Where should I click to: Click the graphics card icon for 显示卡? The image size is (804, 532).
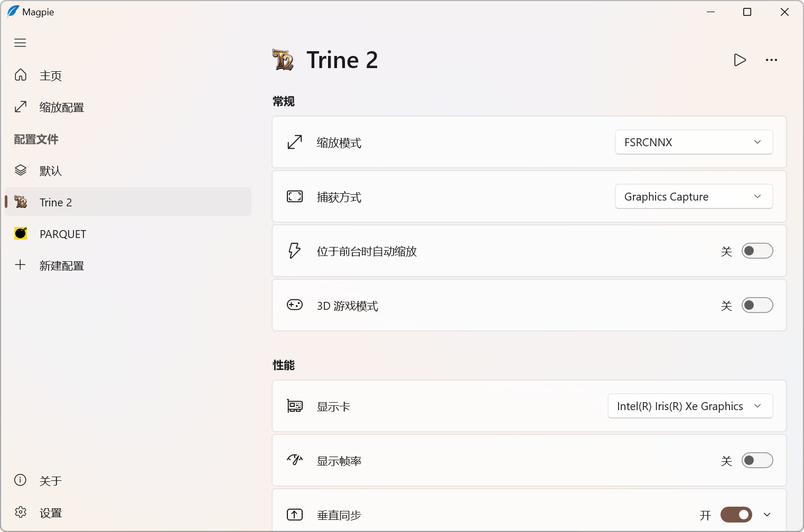coord(295,406)
